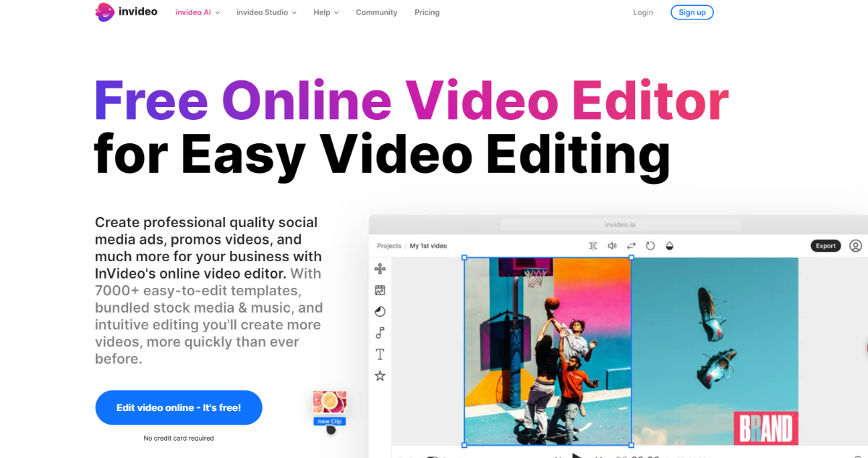Screen dimensions: 868x458
Task: Click the bottom-right selection handle of the clip
Action: point(631,446)
